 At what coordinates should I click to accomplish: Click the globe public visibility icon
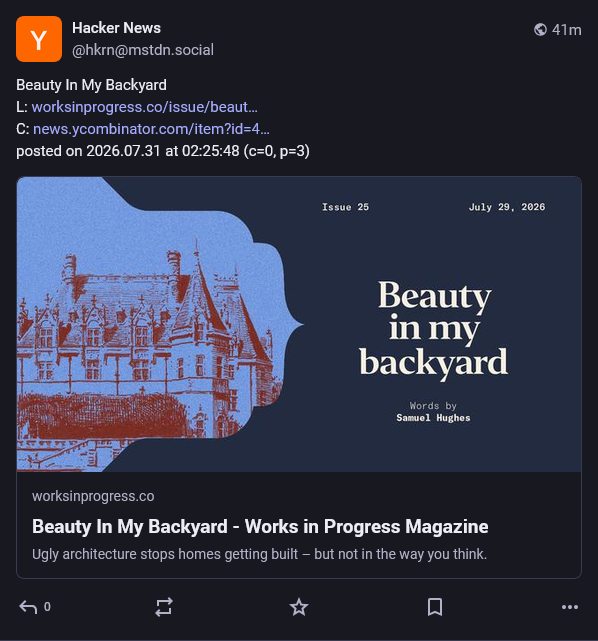540,29
